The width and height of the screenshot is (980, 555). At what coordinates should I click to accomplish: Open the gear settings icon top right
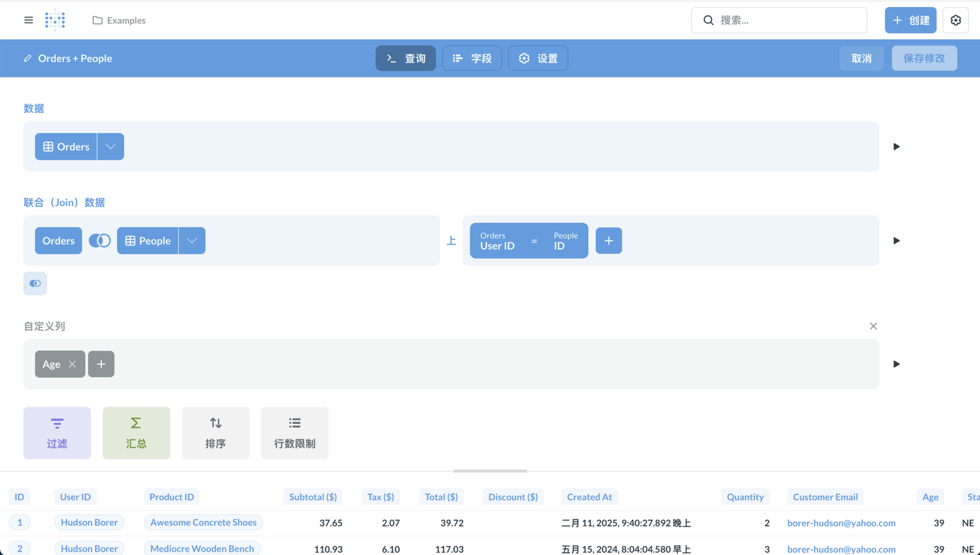coord(955,20)
